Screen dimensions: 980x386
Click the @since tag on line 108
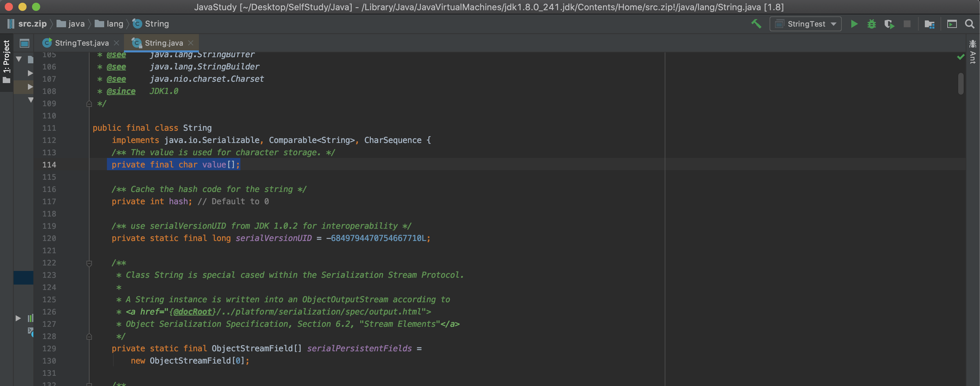click(121, 91)
